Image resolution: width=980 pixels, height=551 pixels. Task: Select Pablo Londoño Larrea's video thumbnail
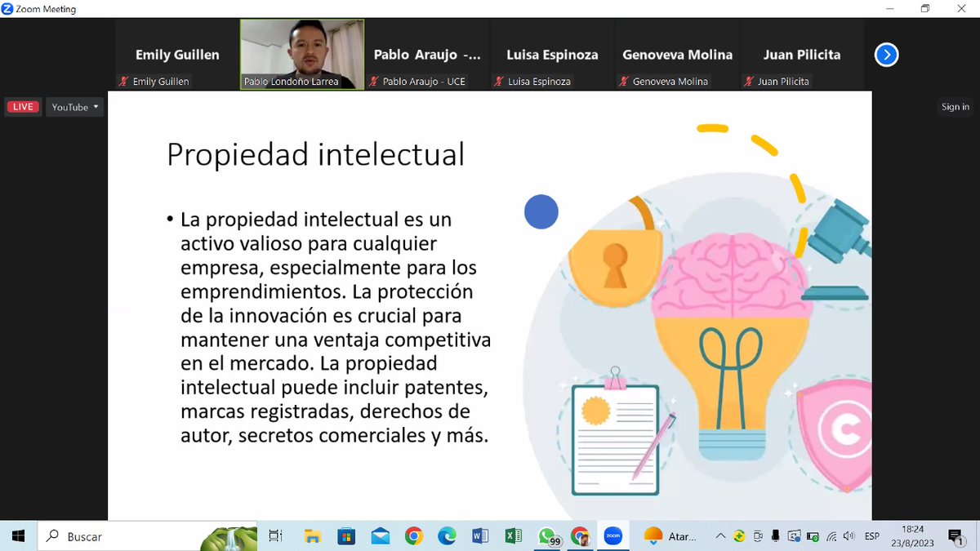[x=301, y=53]
